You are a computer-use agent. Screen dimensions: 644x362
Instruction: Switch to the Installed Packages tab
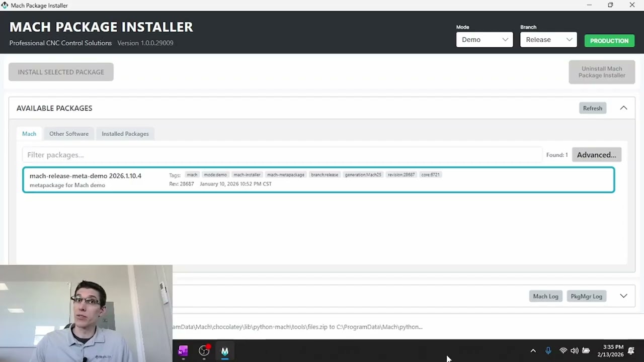click(x=125, y=134)
